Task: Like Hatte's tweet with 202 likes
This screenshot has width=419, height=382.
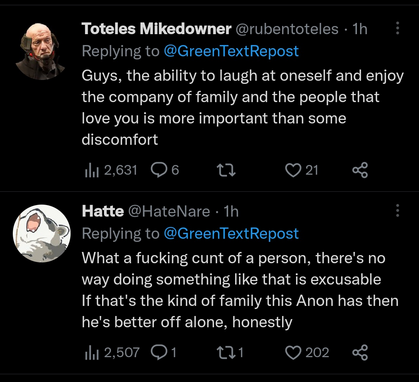Action: pos(307,353)
